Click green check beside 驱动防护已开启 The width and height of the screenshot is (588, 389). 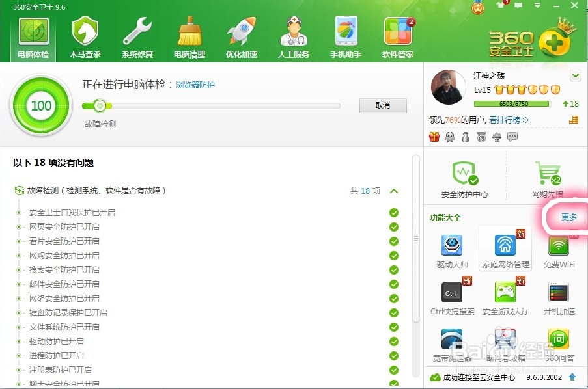click(394, 342)
